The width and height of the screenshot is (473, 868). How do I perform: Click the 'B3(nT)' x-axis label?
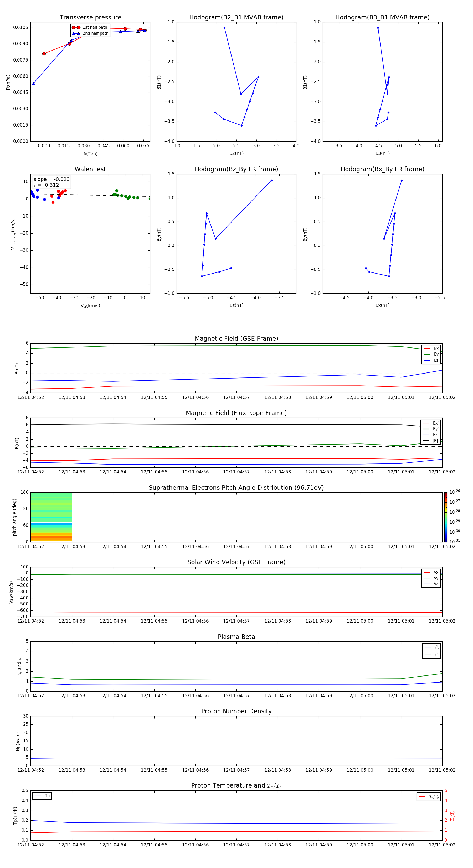click(x=382, y=153)
